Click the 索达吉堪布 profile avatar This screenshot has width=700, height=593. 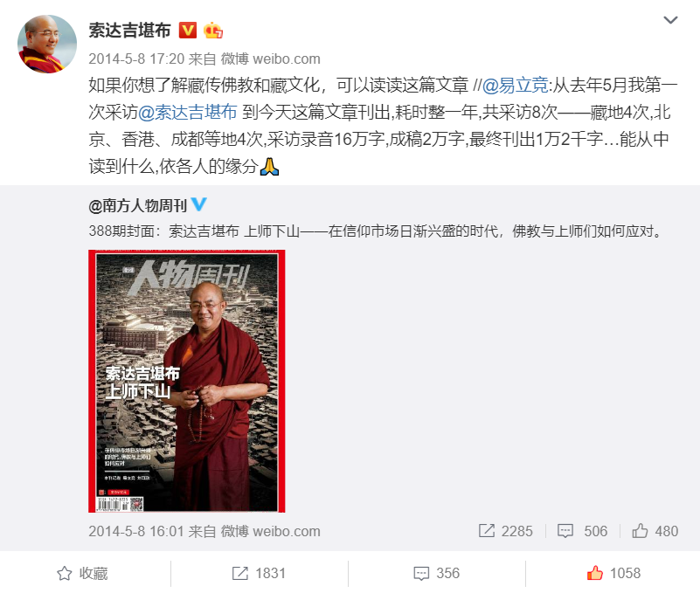point(47,44)
